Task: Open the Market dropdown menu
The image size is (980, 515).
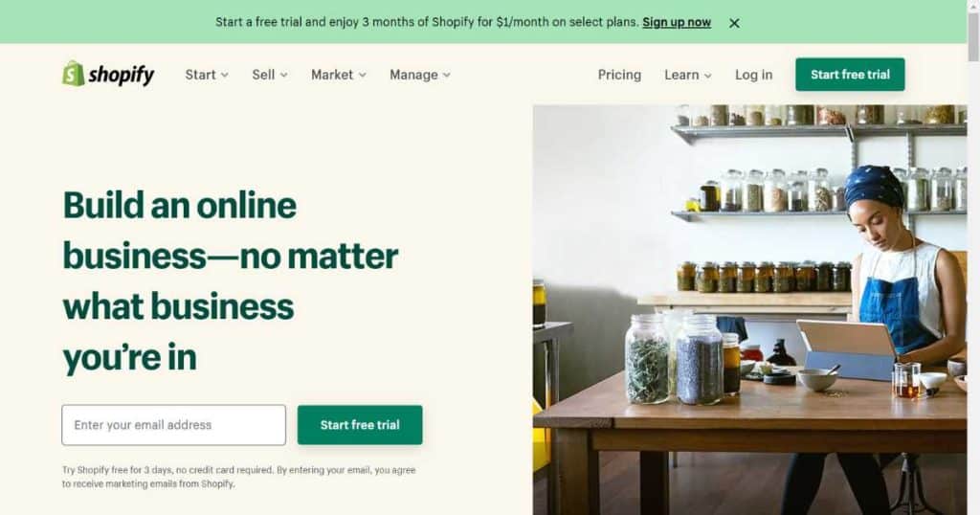Action: click(339, 75)
